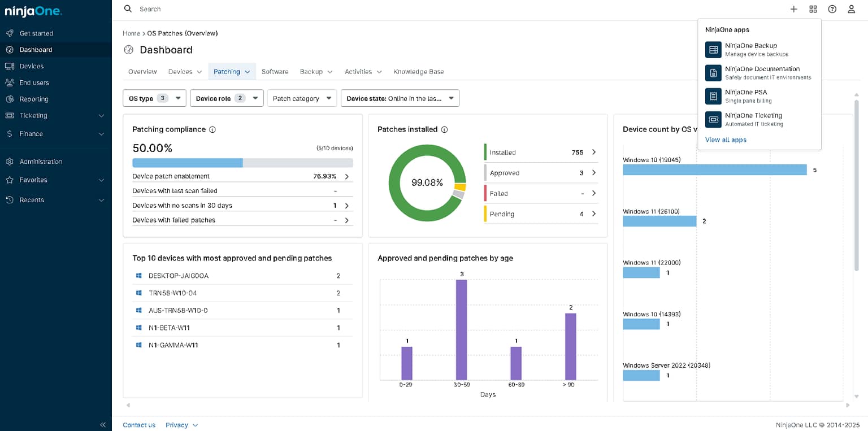Image resolution: width=868 pixels, height=431 pixels.
Task: Open the NinjaOne Backup app icon
Action: pos(713,50)
